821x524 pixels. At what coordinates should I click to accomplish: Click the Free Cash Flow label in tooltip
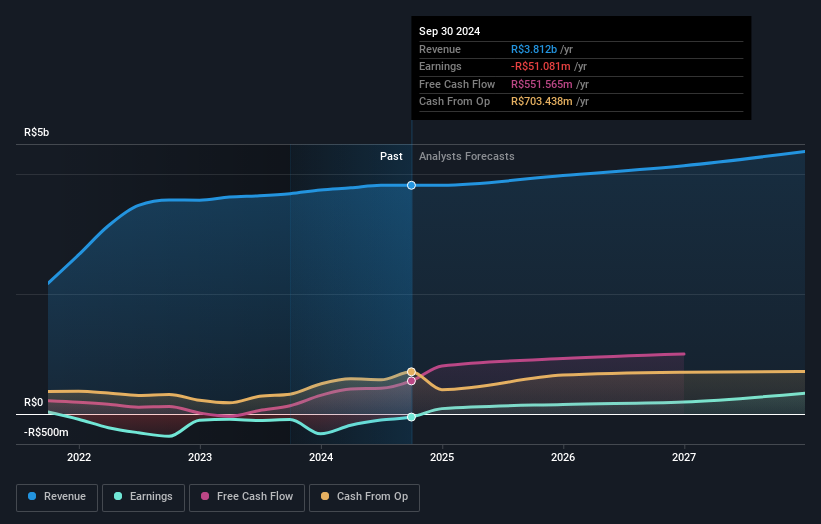[457, 84]
